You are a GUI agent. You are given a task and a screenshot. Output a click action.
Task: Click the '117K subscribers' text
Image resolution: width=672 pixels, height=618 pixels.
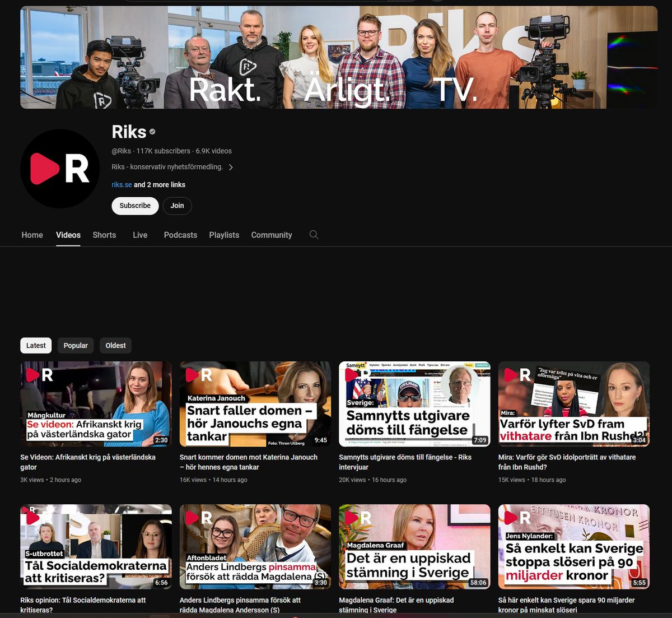tap(164, 151)
